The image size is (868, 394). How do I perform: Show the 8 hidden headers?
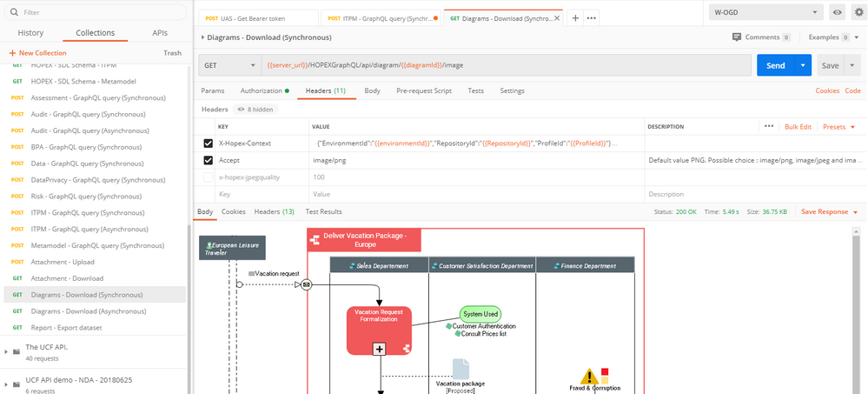pos(255,110)
